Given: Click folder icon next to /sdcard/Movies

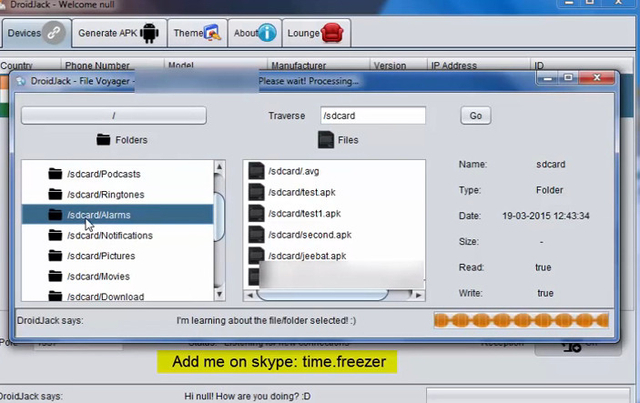Looking at the screenshot, I should 55,276.
